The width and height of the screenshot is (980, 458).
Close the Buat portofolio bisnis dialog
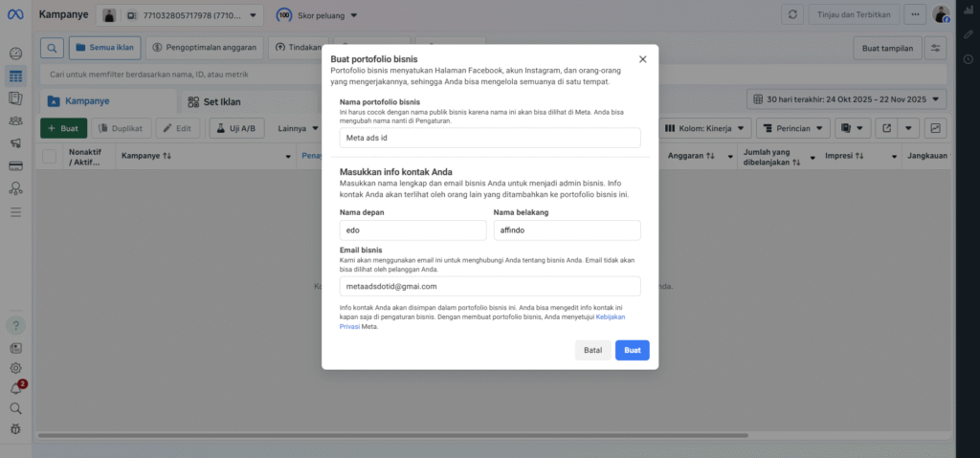[642, 59]
